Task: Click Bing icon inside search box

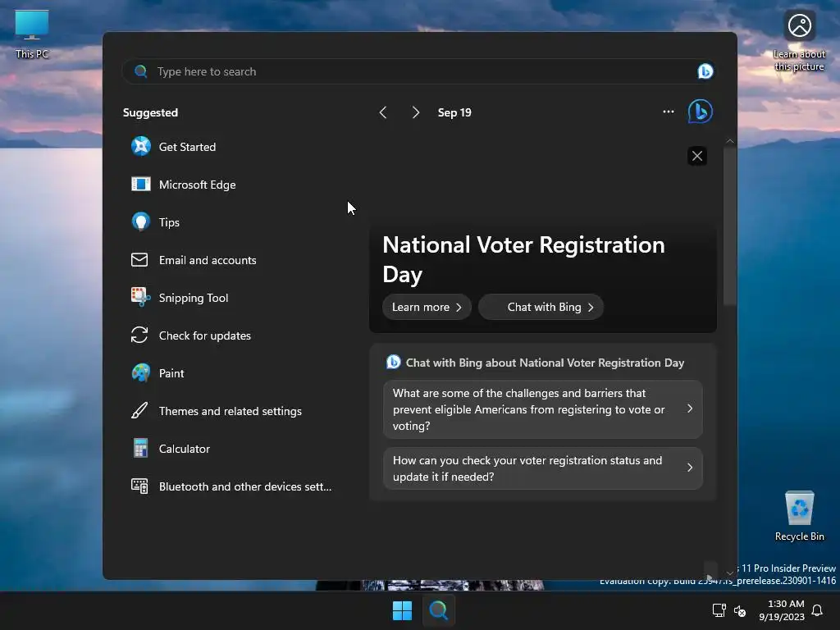Action: coord(705,71)
